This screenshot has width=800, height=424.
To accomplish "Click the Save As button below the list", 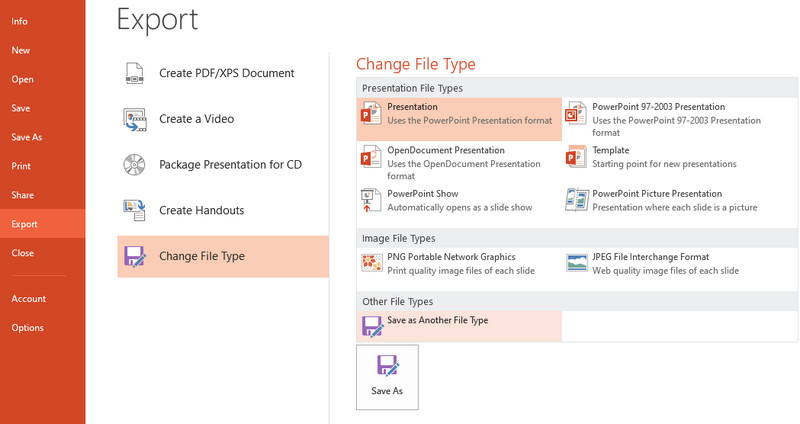I will pyautogui.click(x=387, y=377).
